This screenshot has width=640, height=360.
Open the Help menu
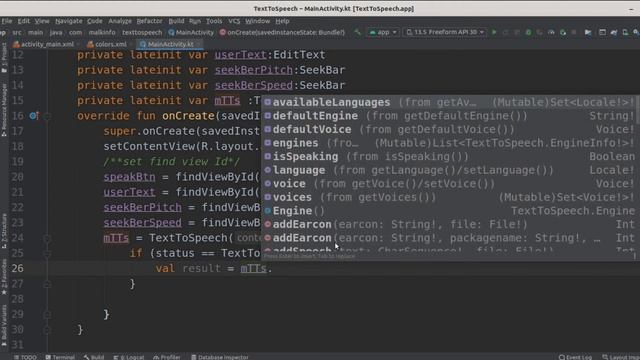[x=282, y=21]
